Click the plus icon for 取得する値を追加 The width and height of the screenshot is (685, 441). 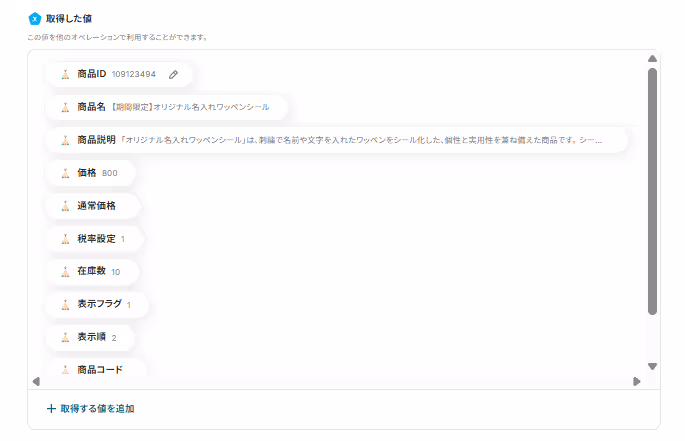pos(51,409)
